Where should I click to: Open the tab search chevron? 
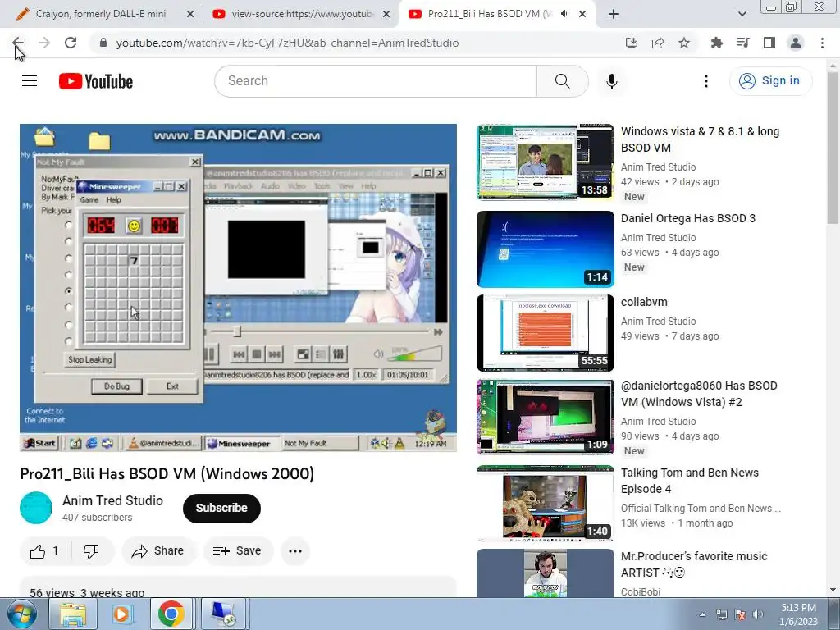742,14
